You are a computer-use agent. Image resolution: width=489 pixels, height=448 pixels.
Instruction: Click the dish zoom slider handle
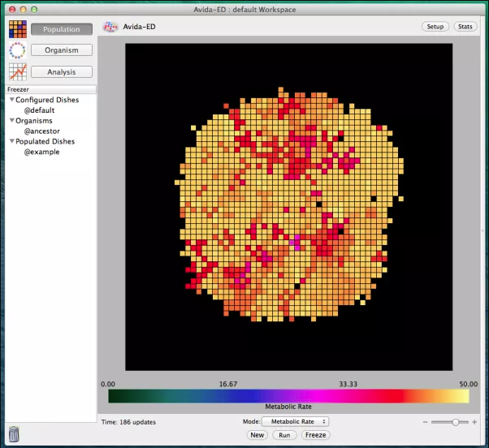point(456,422)
